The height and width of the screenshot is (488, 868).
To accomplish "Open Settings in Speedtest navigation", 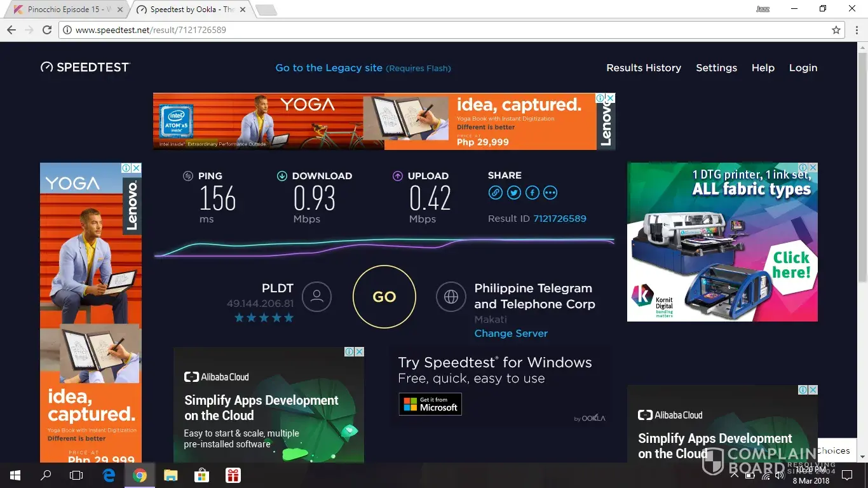I will [716, 68].
